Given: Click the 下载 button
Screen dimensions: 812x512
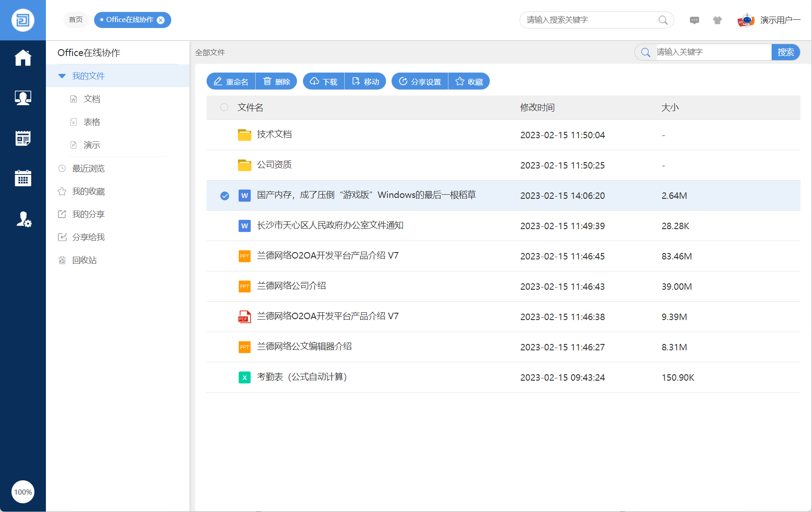Looking at the screenshot, I should click(x=324, y=82).
